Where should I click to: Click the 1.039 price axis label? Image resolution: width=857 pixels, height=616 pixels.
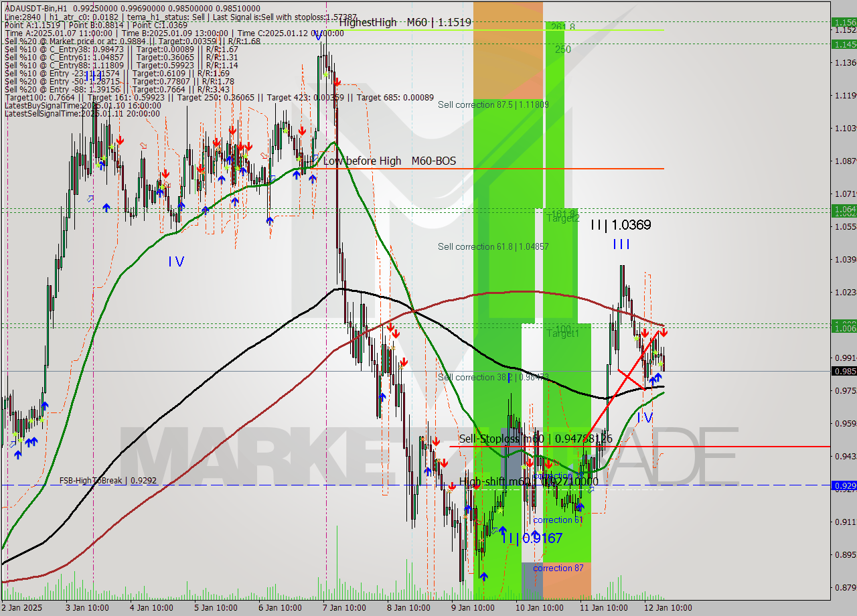click(845, 259)
